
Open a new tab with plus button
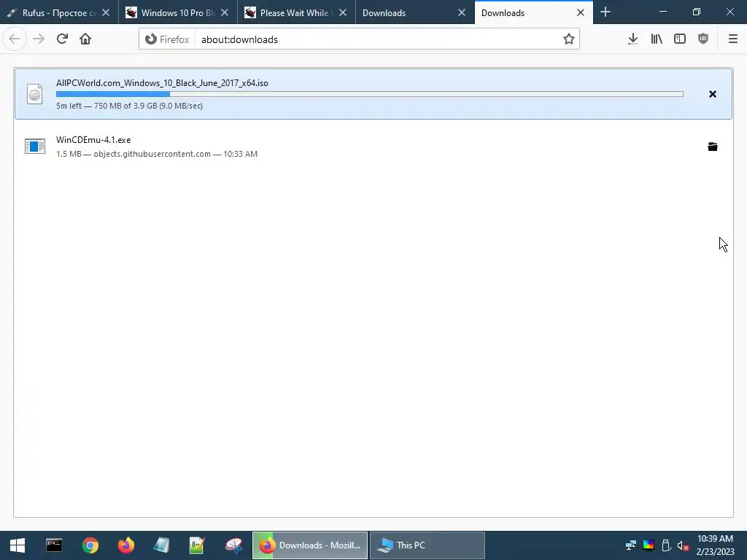pos(605,12)
